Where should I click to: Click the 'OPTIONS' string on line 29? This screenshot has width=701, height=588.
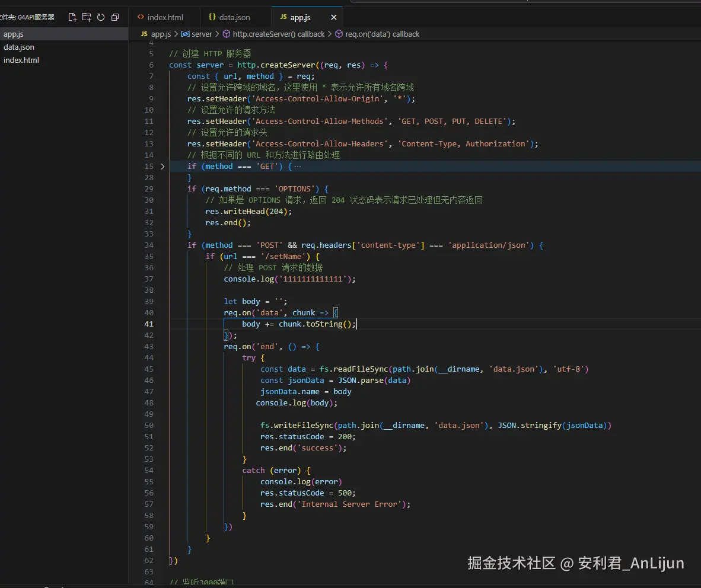(294, 189)
